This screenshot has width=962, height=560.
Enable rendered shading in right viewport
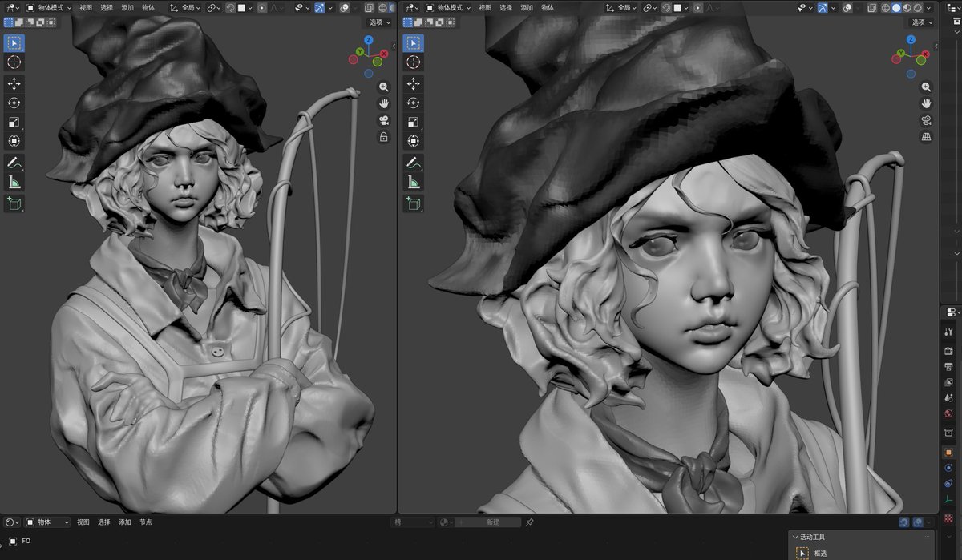click(918, 7)
